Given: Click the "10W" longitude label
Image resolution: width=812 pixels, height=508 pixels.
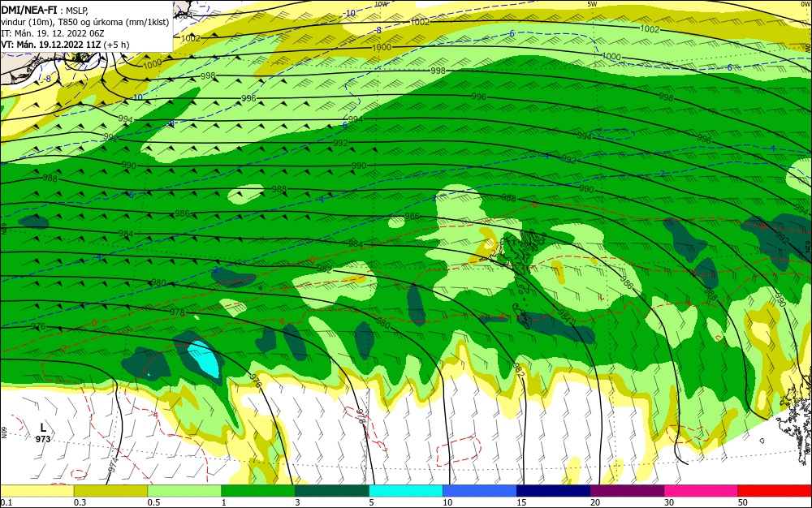Looking at the screenshot, I should (x=381, y=4).
